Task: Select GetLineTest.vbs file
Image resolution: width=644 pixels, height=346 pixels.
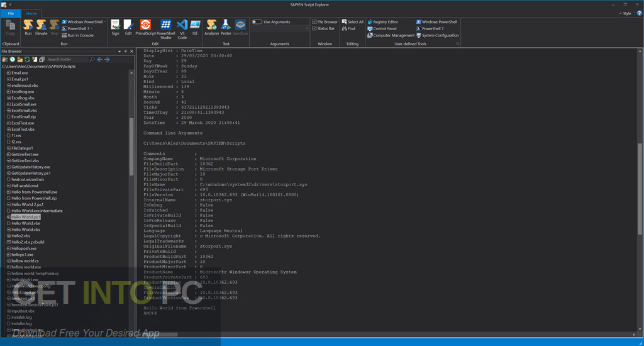Action: [25, 160]
